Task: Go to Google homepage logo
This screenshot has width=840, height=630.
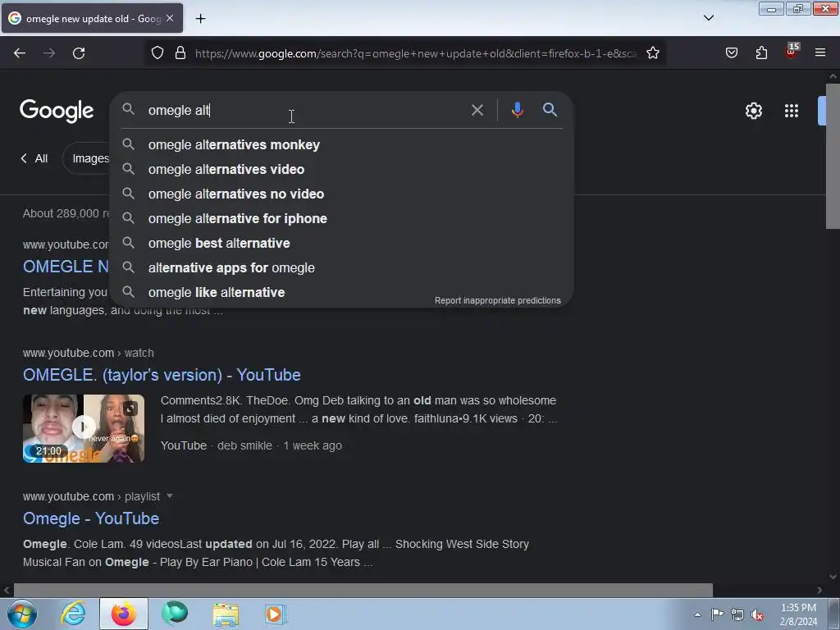Action: 57,111
